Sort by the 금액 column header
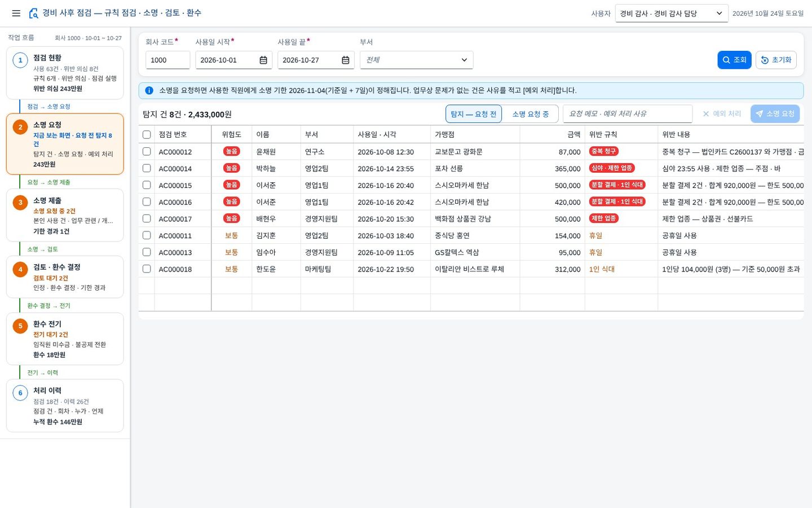 tap(552, 135)
